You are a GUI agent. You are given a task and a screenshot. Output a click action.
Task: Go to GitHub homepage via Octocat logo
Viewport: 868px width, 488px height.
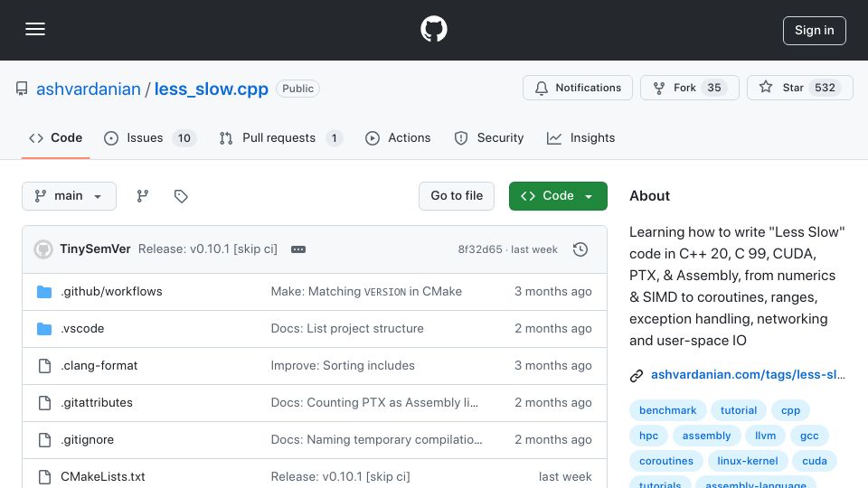point(433,29)
